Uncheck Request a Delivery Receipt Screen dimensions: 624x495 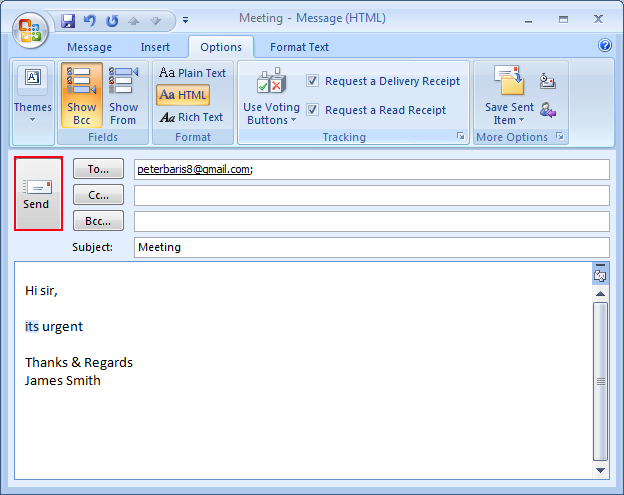click(x=312, y=81)
